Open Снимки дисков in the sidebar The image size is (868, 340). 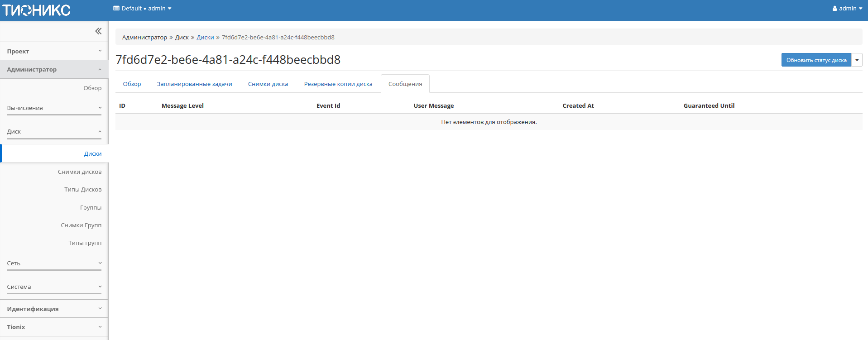[80, 172]
